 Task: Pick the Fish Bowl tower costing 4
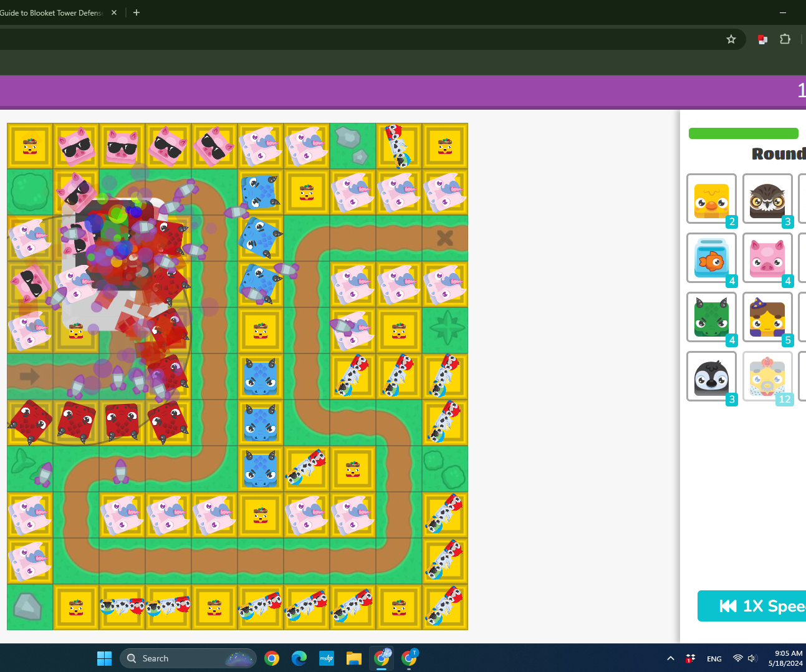point(711,257)
